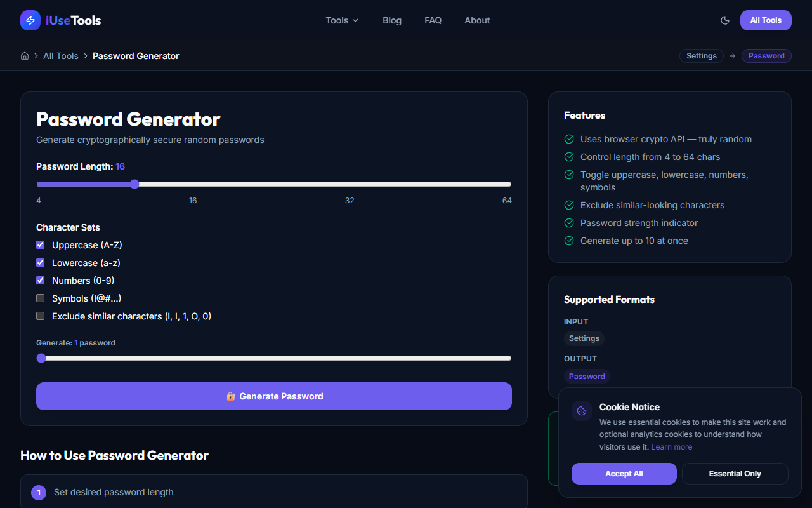
Task: Click the checkmark icon beside password strength indicator
Action: pyautogui.click(x=568, y=223)
